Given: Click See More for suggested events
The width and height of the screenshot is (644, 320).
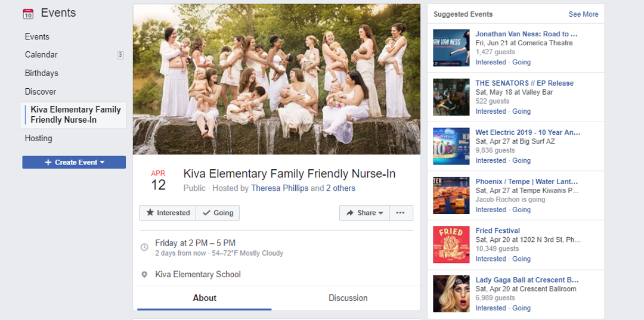Looking at the screenshot, I should point(583,14).
